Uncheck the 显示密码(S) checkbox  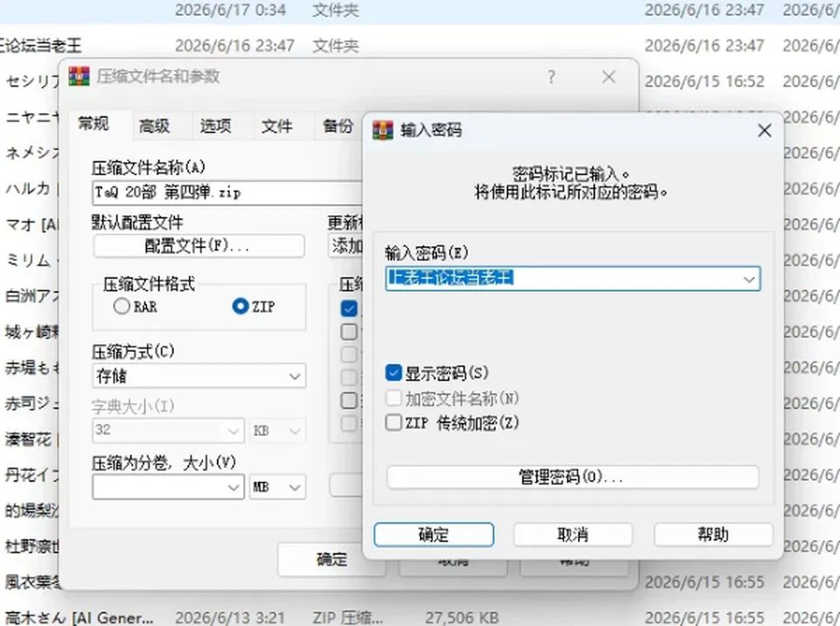tap(393, 373)
